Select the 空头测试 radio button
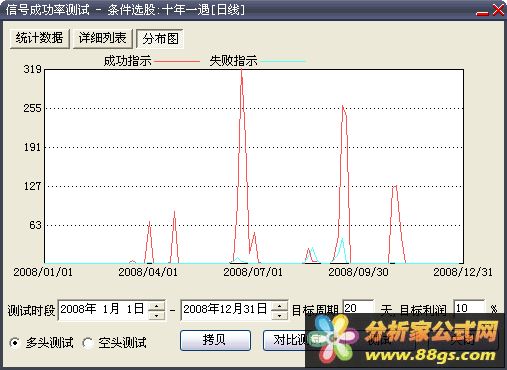507x370 pixels. 114,342
